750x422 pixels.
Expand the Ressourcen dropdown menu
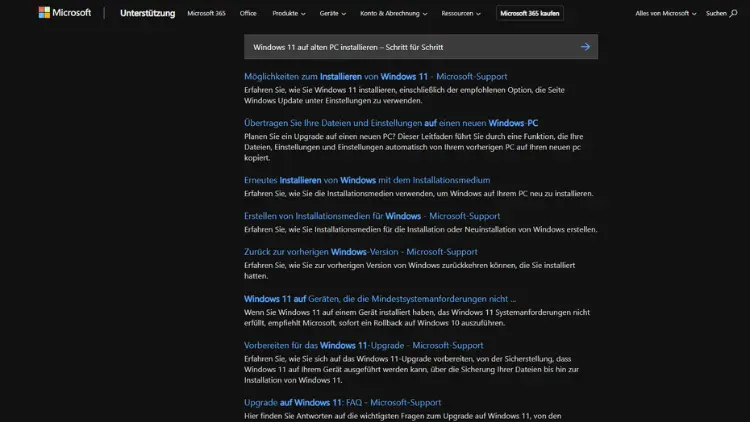[461, 13]
